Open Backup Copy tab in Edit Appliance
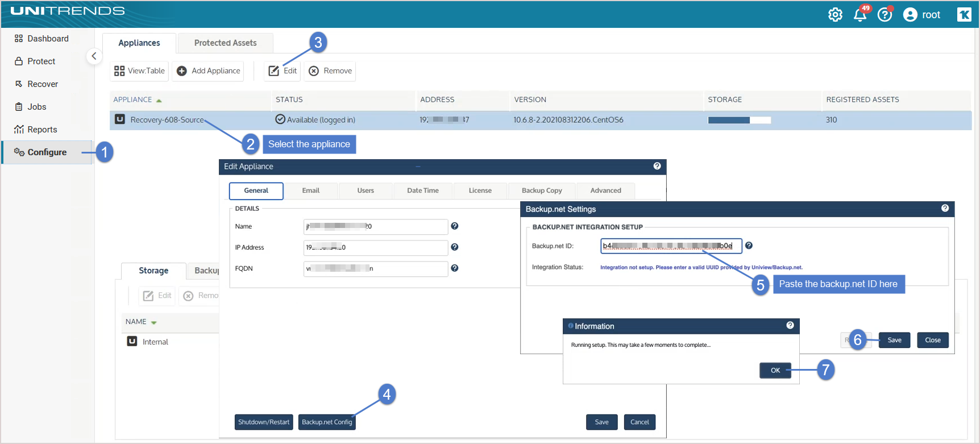Viewport: 980px width, 444px height. click(542, 191)
